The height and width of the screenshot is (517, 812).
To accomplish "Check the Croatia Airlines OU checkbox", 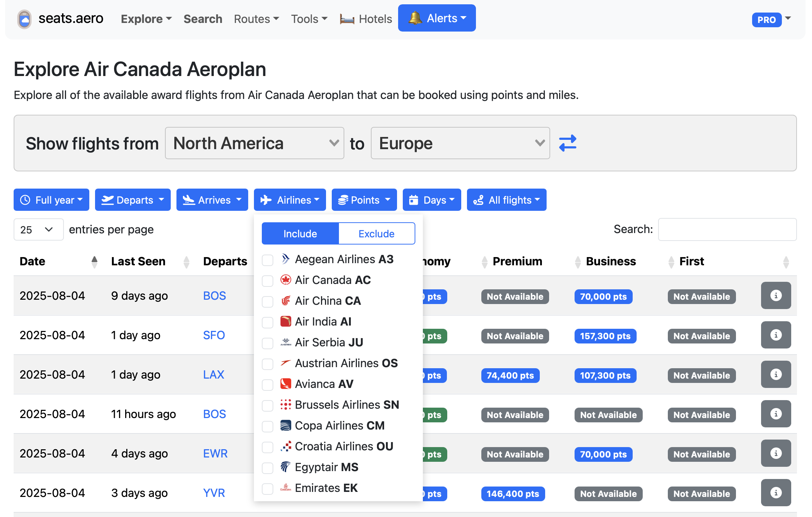I will pos(268,447).
